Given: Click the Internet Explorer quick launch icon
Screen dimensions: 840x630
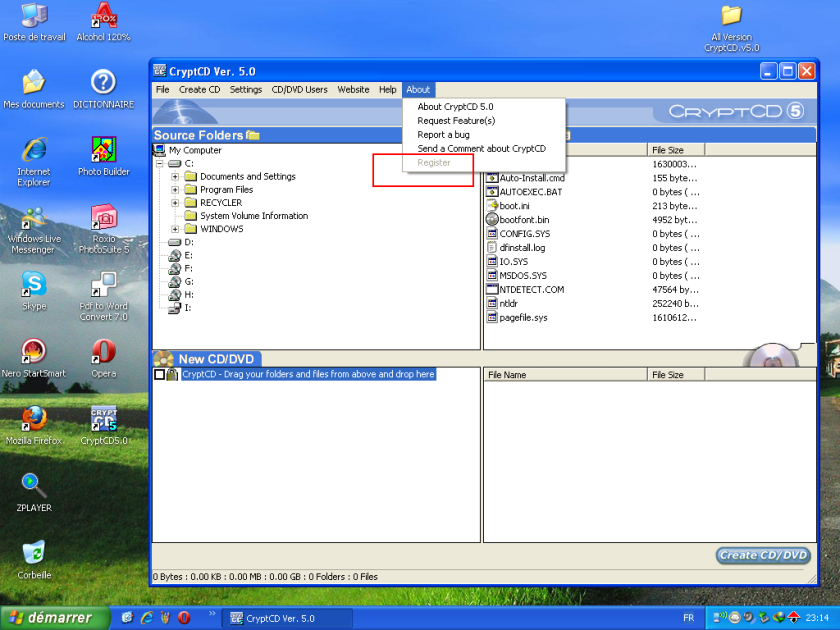Looking at the screenshot, I should point(147,618).
